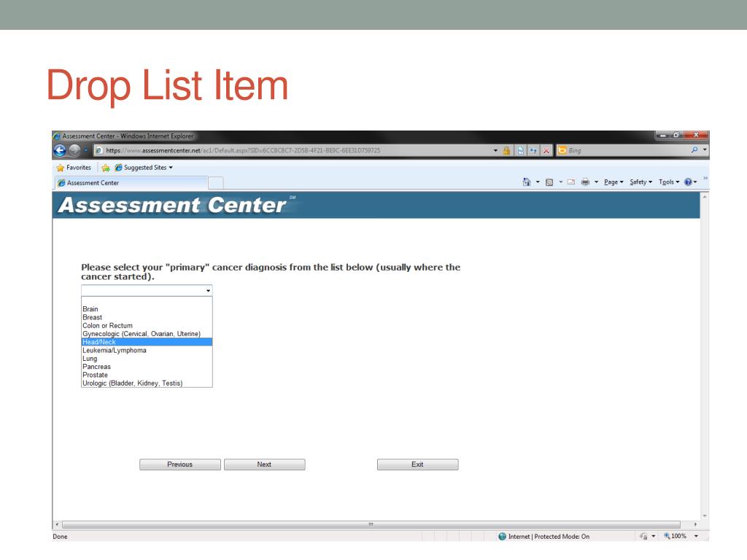Click the security lock icon in address bar
The width and height of the screenshot is (747, 560).
point(506,150)
